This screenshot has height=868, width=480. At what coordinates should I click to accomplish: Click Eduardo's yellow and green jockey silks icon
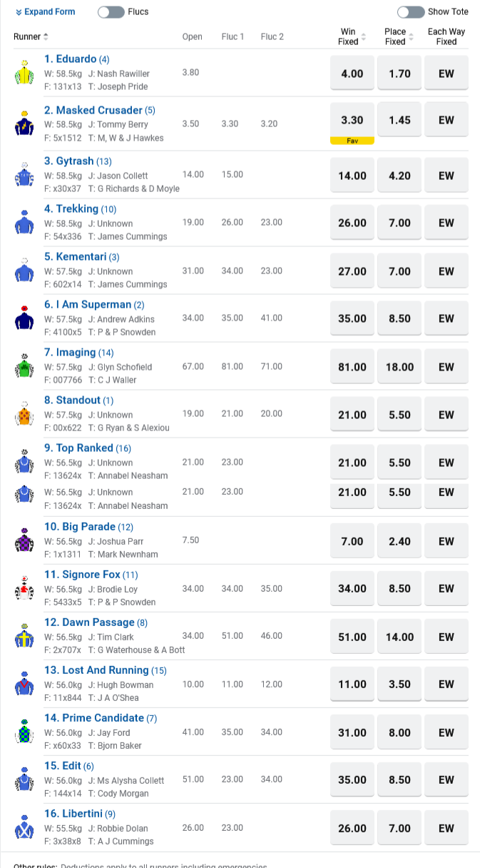pyautogui.click(x=24, y=74)
